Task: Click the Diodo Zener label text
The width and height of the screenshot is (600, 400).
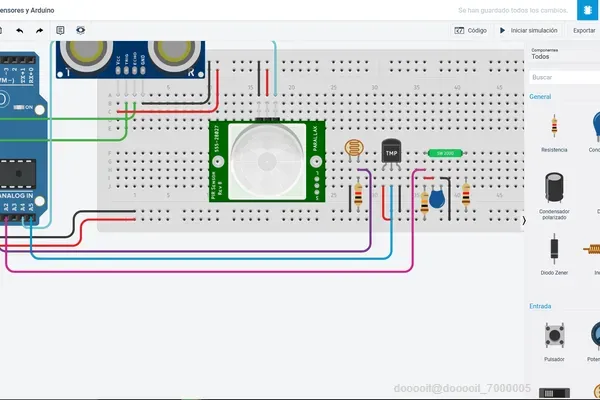Action: 554,273
